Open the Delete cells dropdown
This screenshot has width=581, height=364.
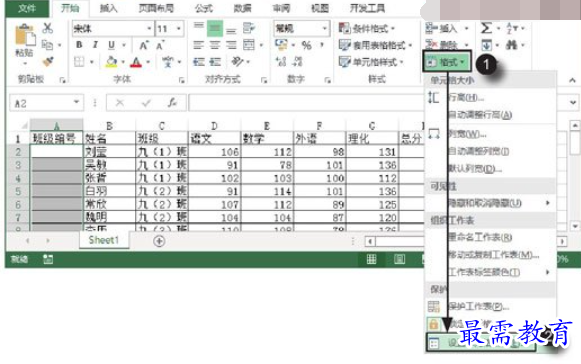[446, 45]
